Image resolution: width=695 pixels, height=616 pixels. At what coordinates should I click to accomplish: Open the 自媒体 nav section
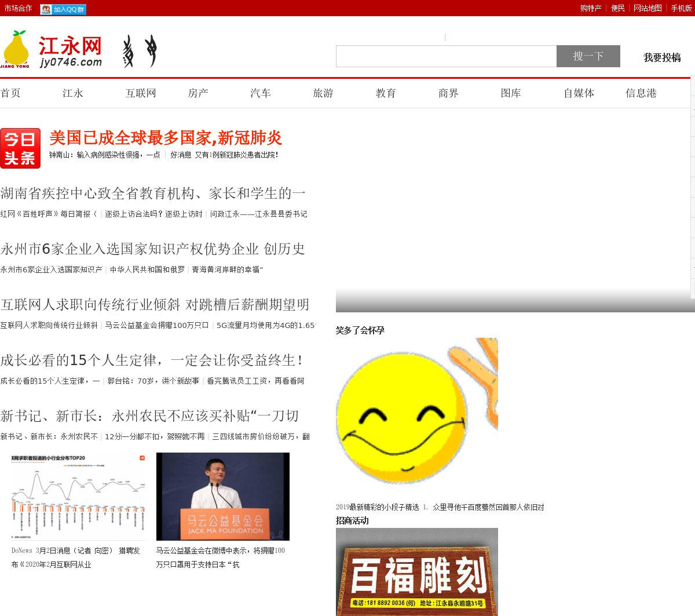(x=579, y=93)
